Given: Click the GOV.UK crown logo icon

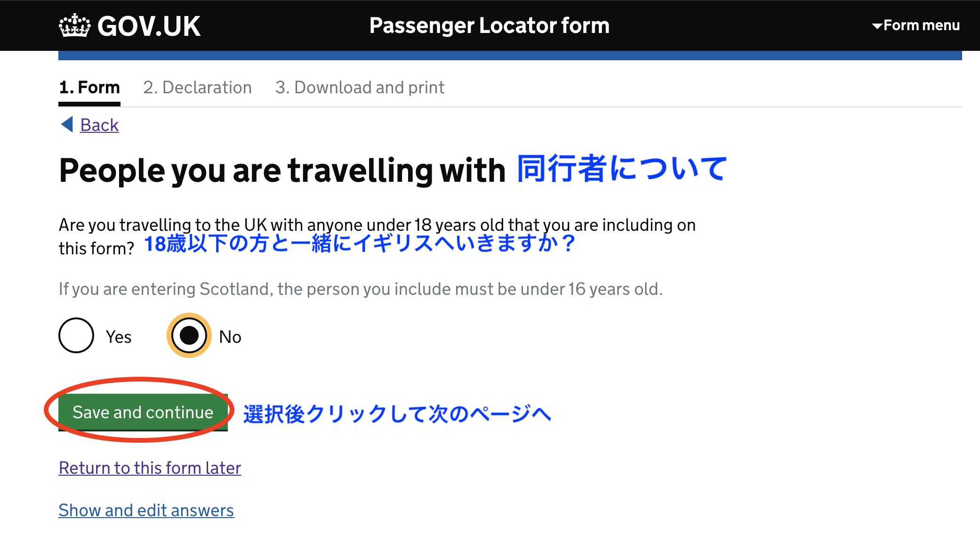Looking at the screenshot, I should coord(74,26).
